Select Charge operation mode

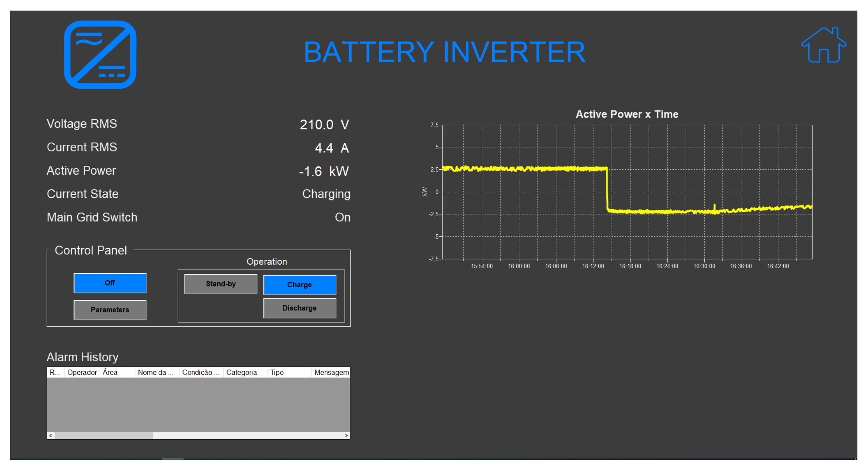point(299,285)
